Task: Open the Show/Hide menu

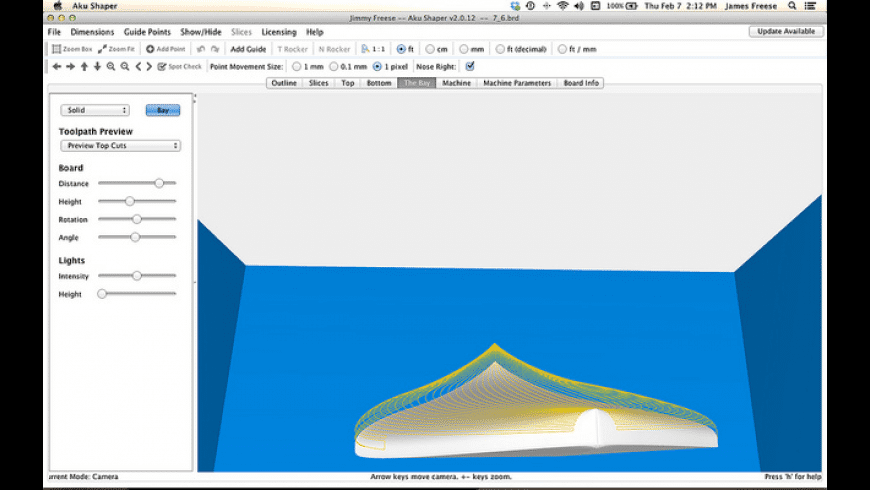Action: (x=200, y=32)
